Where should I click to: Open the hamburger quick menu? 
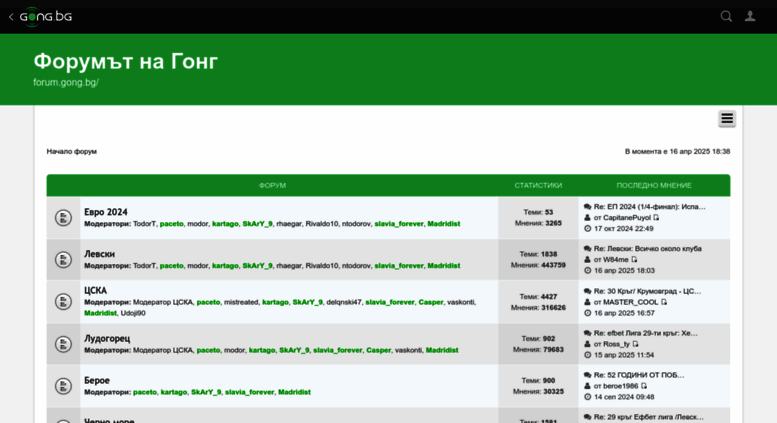click(x=727, y=119)
